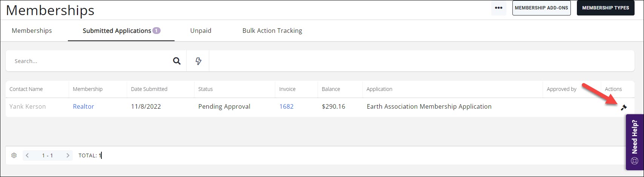Sort by Date Submitted column header
Image resolution: width=644 pixels, height=177 pixels.
(x=149, y=89)
